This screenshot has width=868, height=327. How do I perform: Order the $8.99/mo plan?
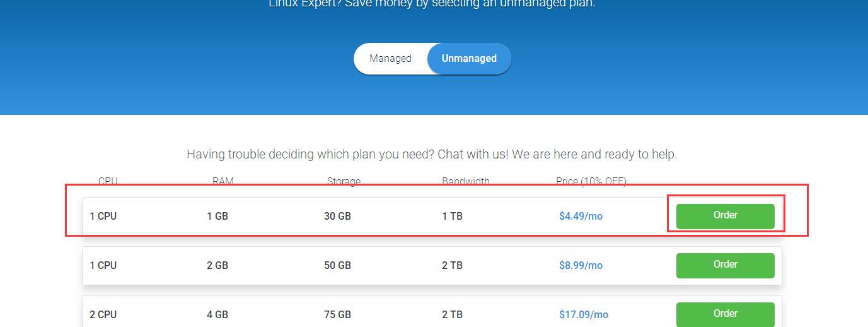(725, 265)
